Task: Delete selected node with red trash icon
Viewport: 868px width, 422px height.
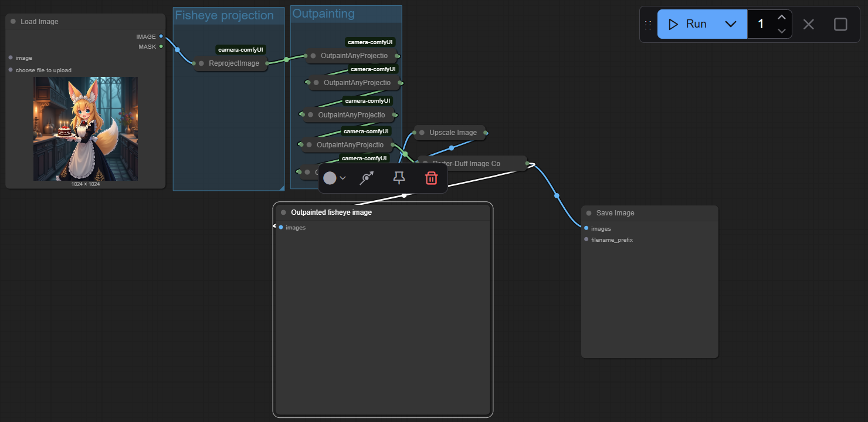Action: click(431, 178)
